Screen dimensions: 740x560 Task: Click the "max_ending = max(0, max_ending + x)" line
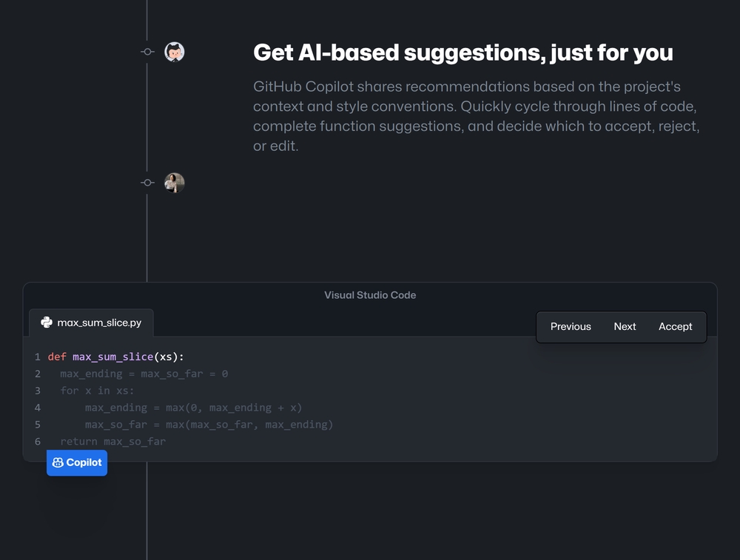click(193, 408)
